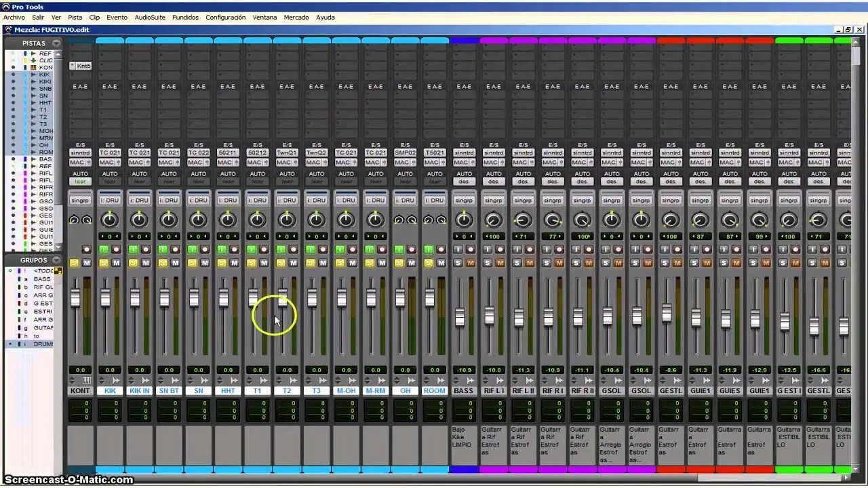Viewport: 868px width, 488px height.
Task: Open the Configuración menu
Action: pos(226,17)
